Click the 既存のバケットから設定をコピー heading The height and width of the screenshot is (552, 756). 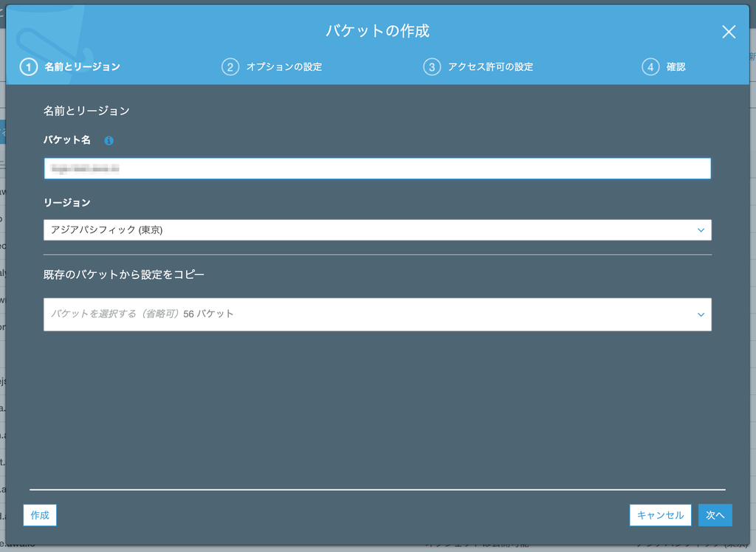tap(124, 275)
